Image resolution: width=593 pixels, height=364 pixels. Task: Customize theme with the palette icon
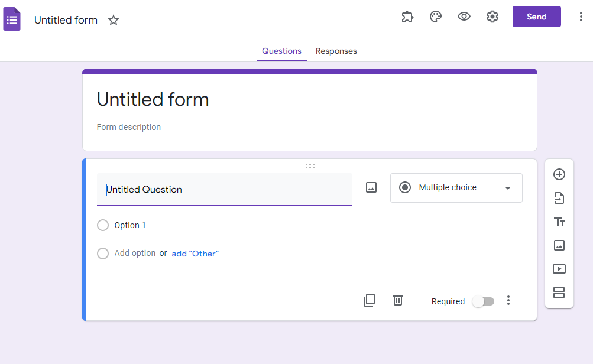tap(436, 17)
